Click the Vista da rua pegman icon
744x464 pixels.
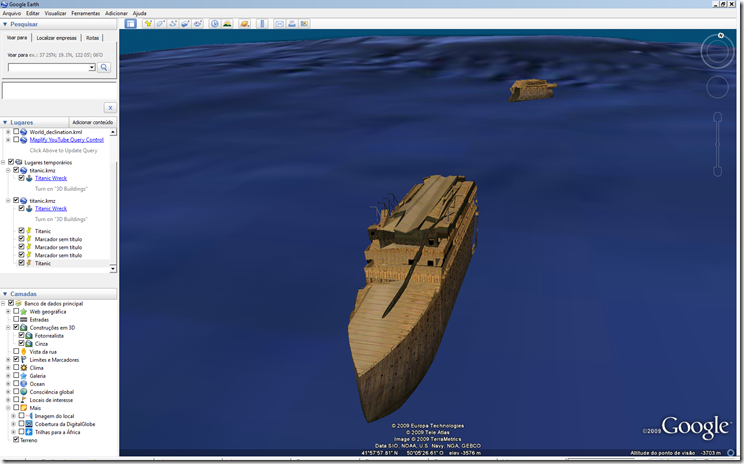pos(24,352)
